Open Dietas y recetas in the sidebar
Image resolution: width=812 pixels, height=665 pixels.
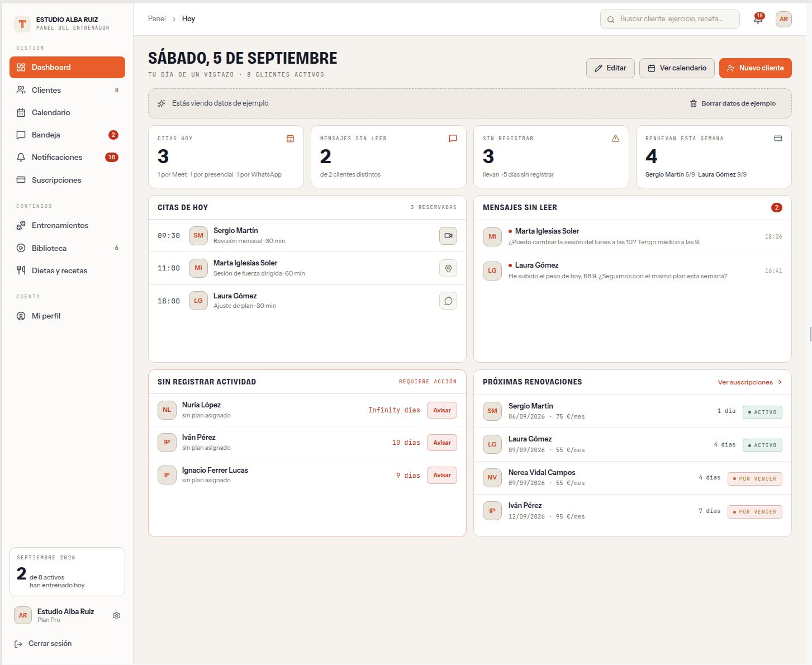click(x=67, y=270)
